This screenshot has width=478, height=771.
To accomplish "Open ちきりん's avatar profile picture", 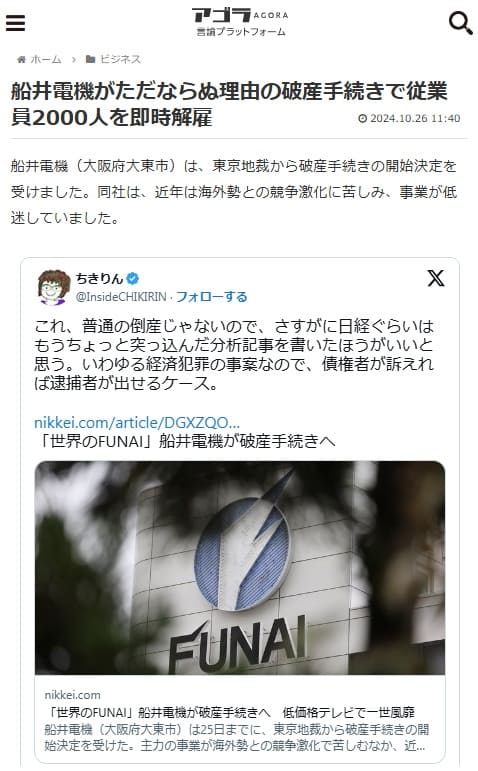I will point(54,287).
